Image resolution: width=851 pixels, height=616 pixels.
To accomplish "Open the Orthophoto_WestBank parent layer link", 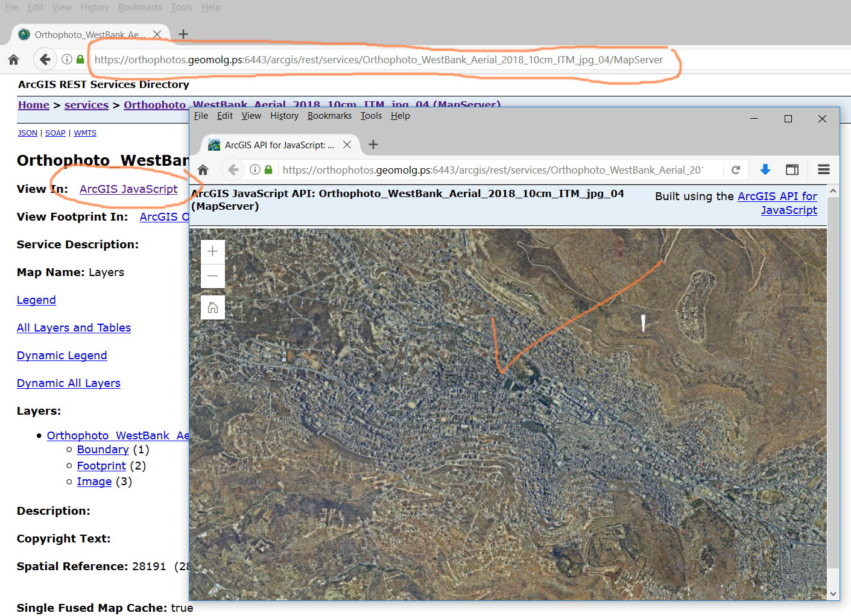I will point(118,435).
